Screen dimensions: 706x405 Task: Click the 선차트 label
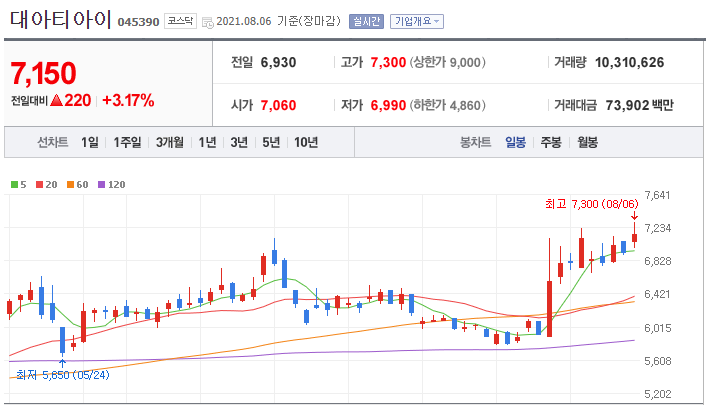53,142
